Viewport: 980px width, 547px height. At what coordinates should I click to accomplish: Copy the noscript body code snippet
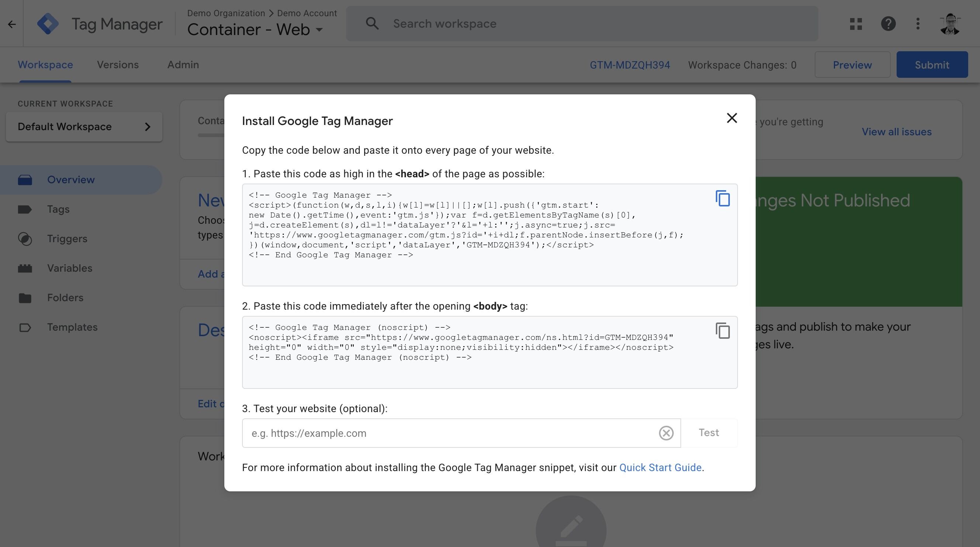coord(722,331)
